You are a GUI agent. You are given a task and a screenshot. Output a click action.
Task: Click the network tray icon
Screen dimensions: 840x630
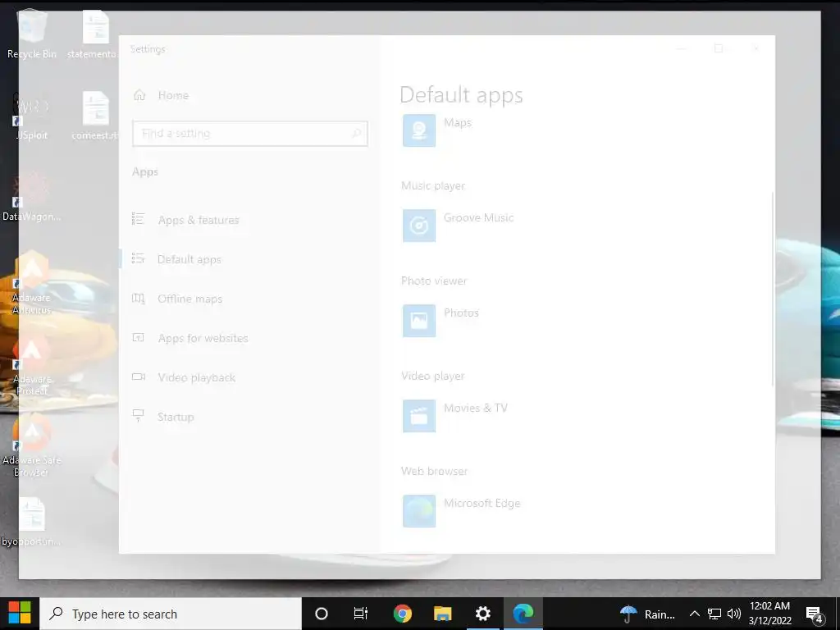point(714,614)
